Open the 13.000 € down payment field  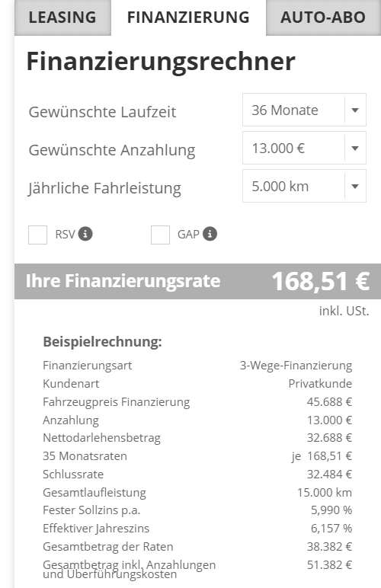304,148
